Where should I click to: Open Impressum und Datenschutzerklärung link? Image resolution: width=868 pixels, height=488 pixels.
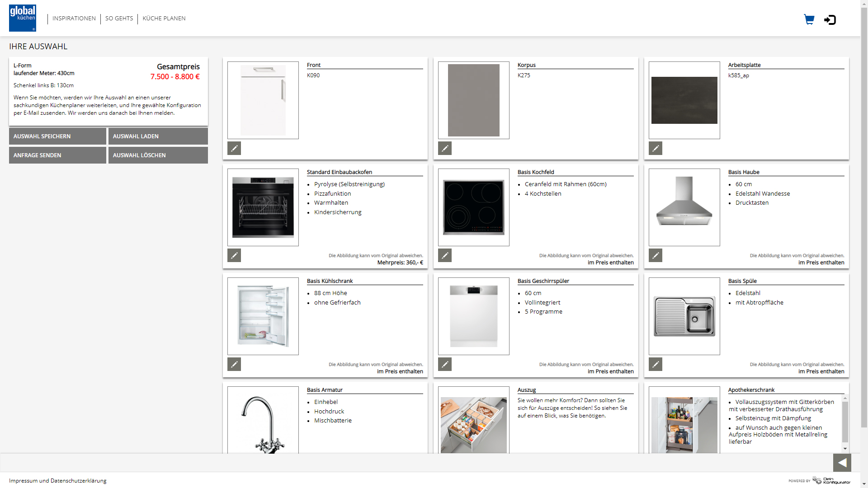click(58, 481)
